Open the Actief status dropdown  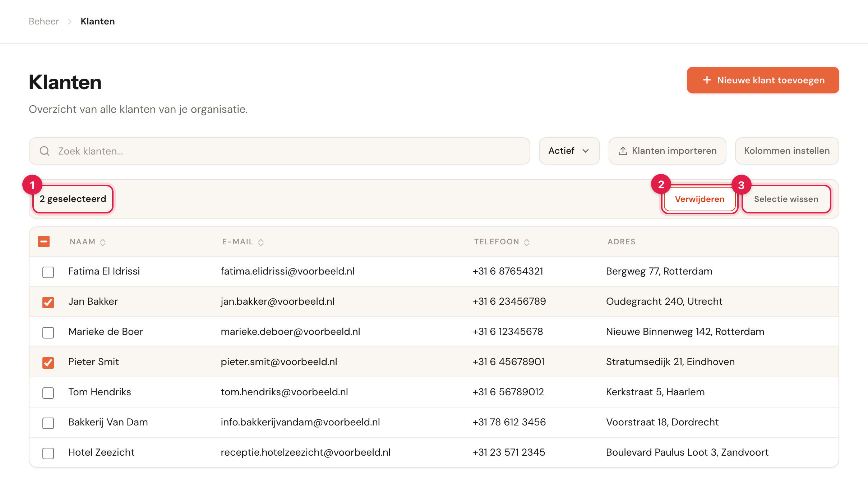(569, 151)
